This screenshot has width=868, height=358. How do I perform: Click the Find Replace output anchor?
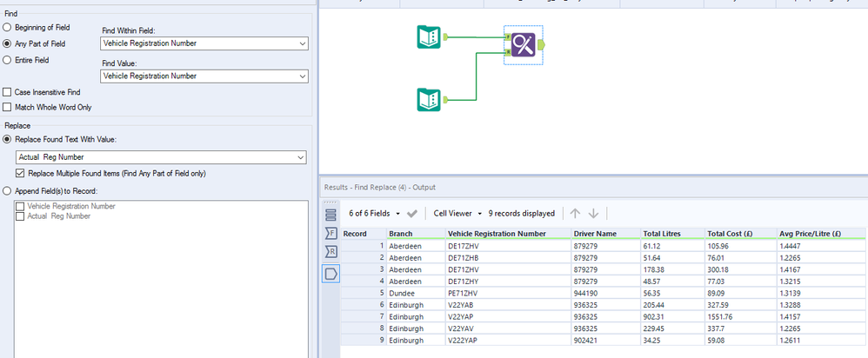[x=541, y=44]
